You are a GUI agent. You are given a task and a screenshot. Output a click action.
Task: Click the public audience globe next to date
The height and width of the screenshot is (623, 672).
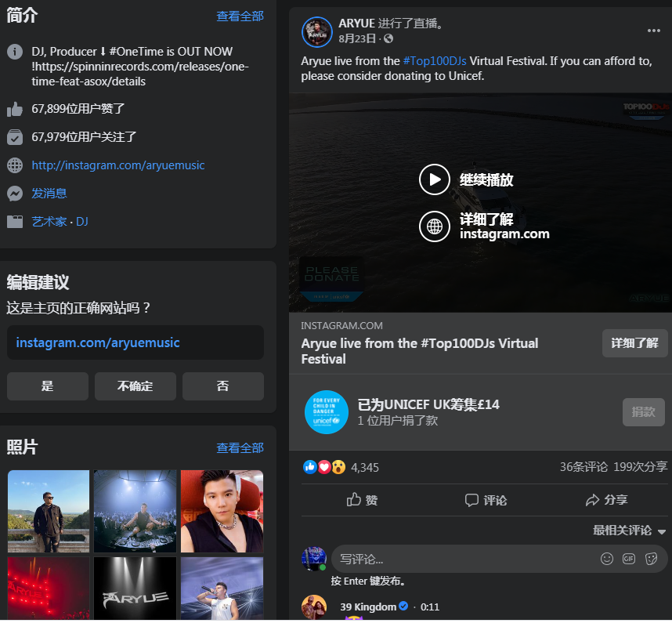(x=388, y=38)
